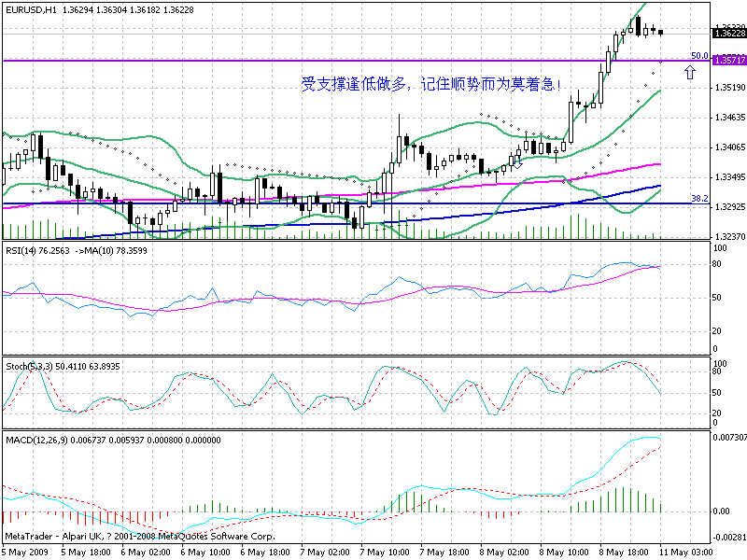This screenshot has height=560, width=747.
Task: Click the 0.00 MACD scale value
Action: [721, 511]
